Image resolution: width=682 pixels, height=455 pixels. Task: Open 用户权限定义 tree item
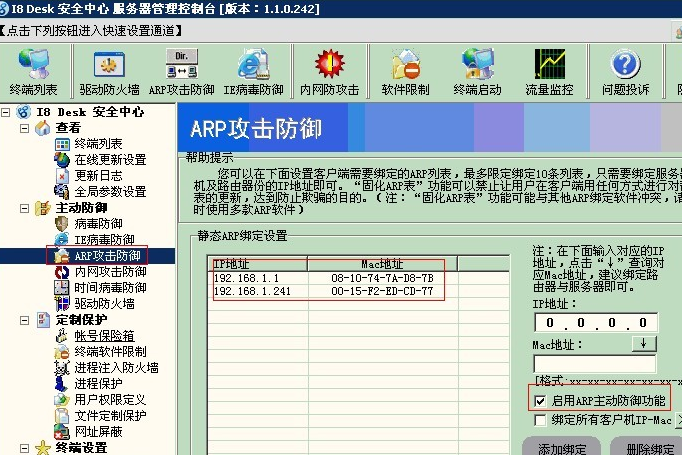[110, 399]
